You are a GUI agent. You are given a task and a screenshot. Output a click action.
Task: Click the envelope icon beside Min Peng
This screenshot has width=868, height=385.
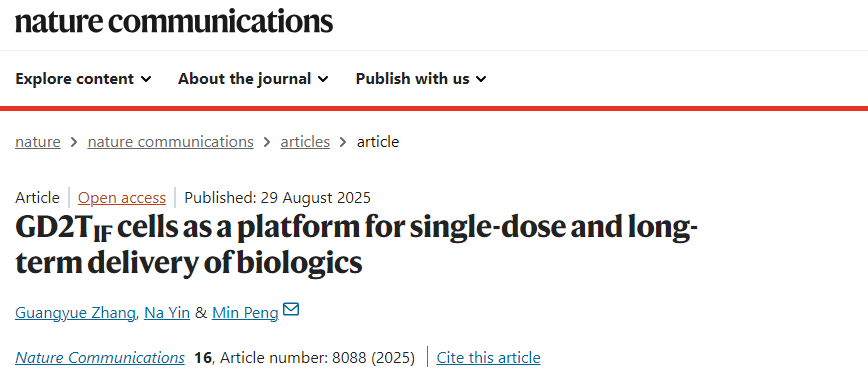click(x=291, y=309)
